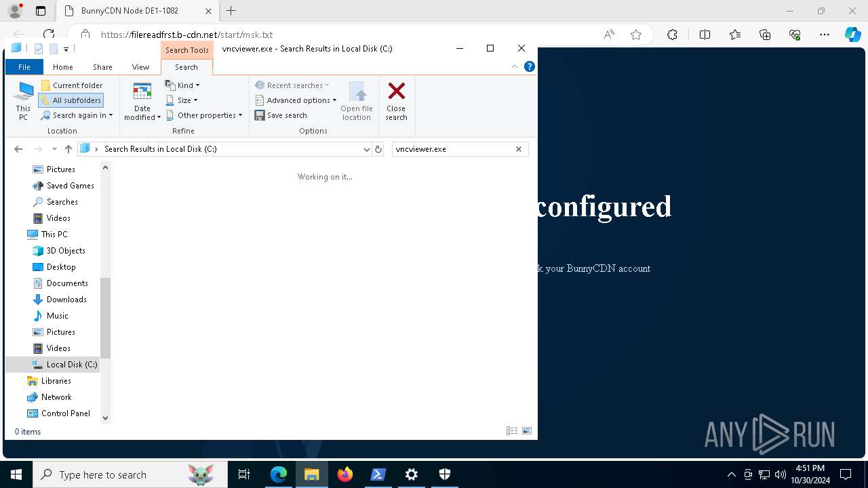Screen dimensions: 868x488
Task: Open Edge settings and more menu
Action: point(825,35)
